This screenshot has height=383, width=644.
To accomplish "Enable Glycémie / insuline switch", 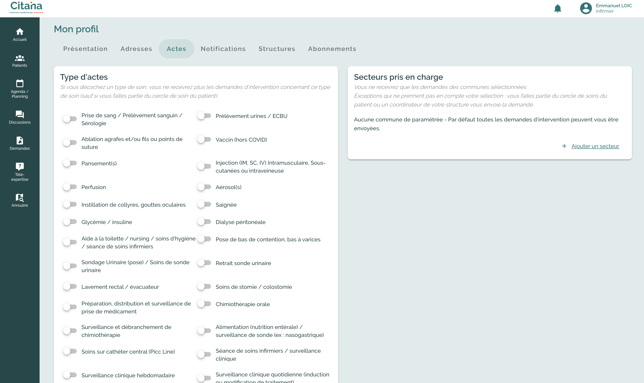I will (69, 222).
